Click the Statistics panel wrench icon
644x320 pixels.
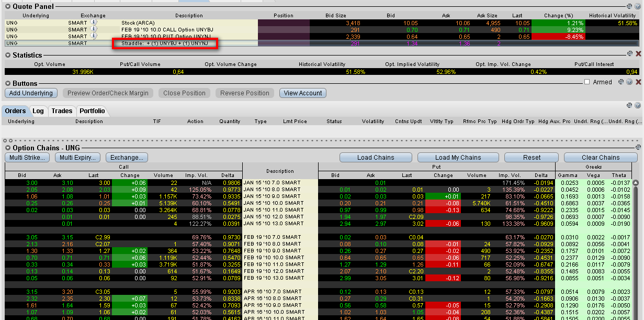[630, 54]
